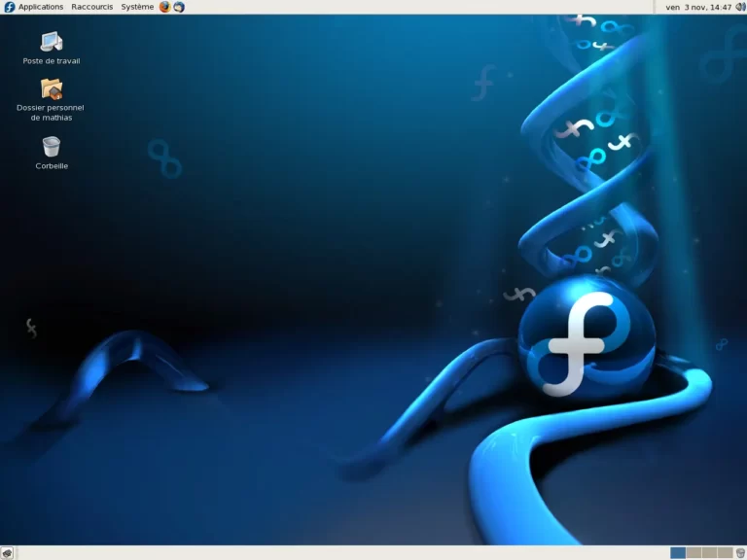This screenshot has height=560, width=747.
Task: Launch Firefox from the top panel
Action: tap(164, 7)
